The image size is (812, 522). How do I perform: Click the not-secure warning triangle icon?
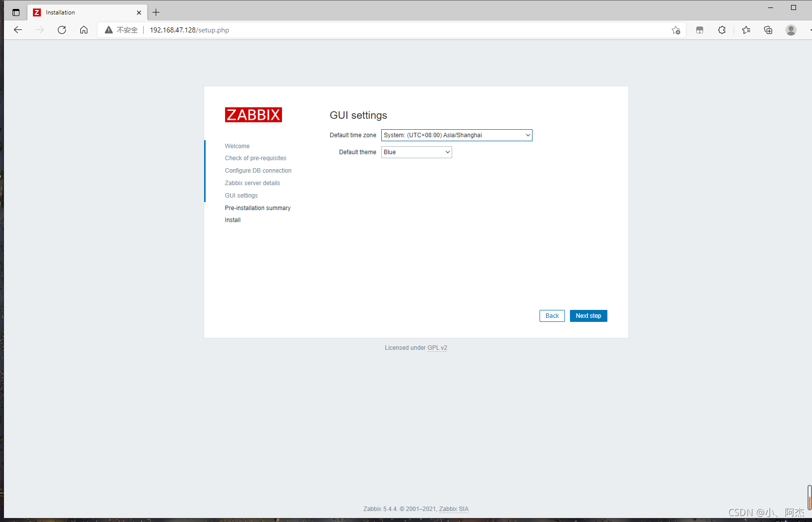tap(109, 30)
